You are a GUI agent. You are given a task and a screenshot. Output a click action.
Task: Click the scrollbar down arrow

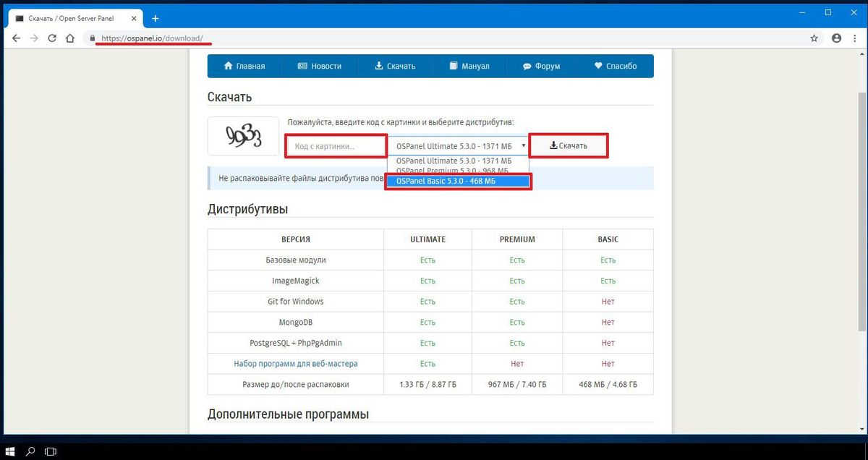tap(862, 430)
